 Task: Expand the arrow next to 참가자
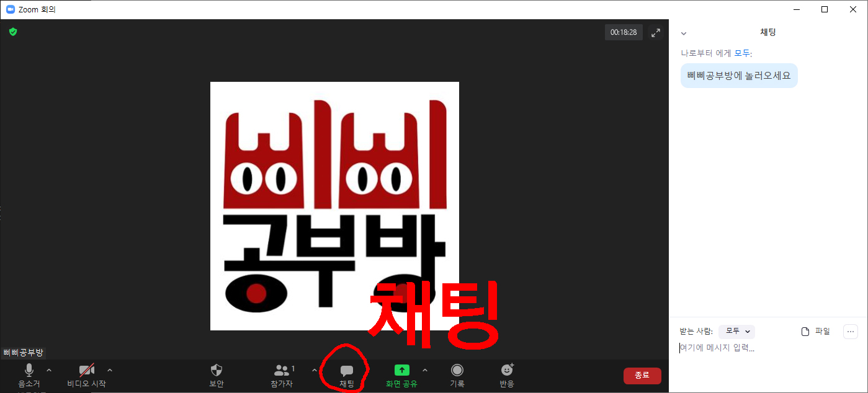[x=314, y=370]
